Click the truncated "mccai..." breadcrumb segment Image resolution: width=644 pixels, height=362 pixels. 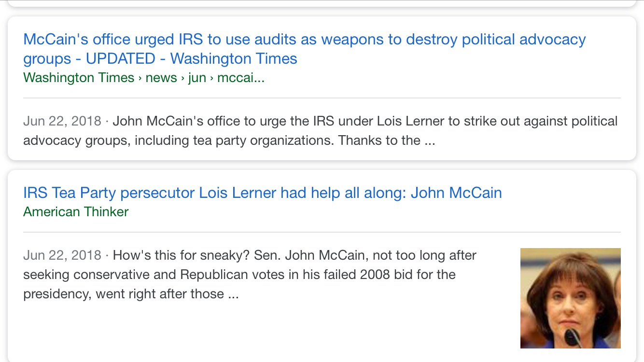click(x=241, y=78)
